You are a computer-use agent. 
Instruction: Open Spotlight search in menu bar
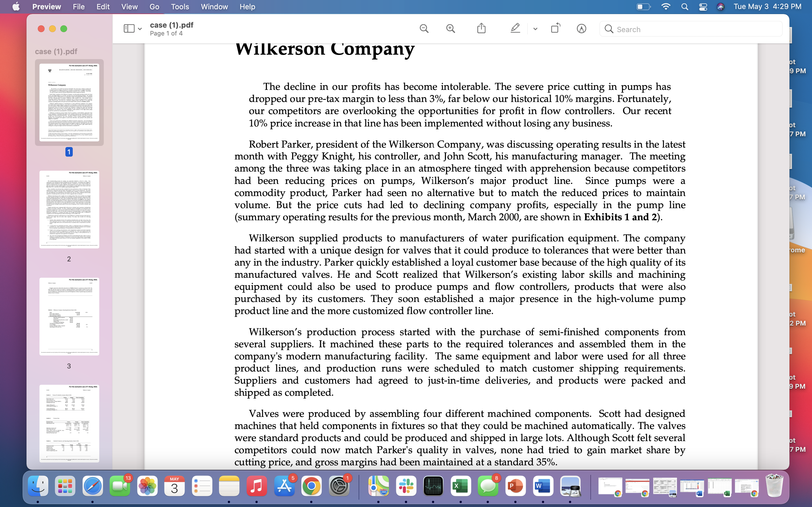[685, 7]
